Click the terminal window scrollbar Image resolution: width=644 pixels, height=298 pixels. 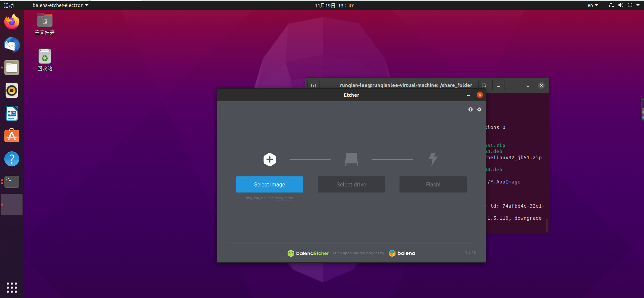547,225
